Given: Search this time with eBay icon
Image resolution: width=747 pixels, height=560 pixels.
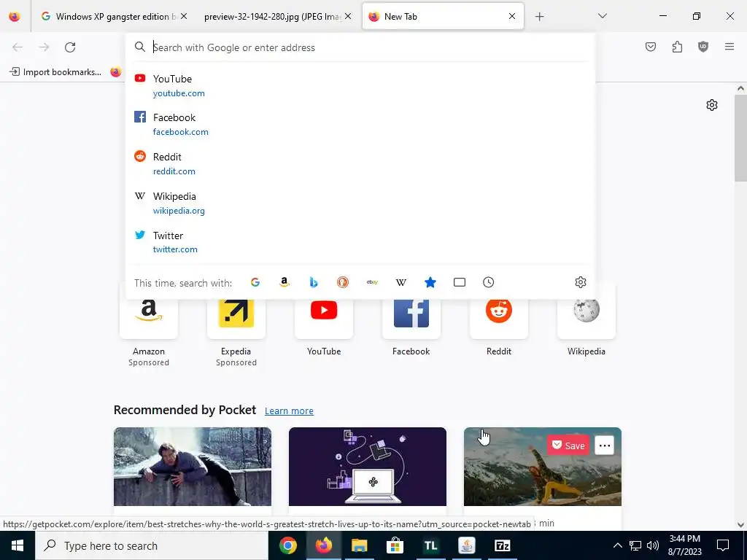Looking at the screenshot, I should coord(372,282).
